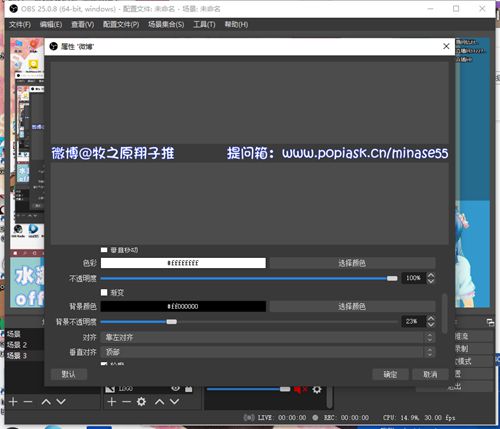Click the OBS logo in main title bar
Image resolution: width=500 pixels, height=429 pixels.
pyautogui.click(x=14, y=9)
